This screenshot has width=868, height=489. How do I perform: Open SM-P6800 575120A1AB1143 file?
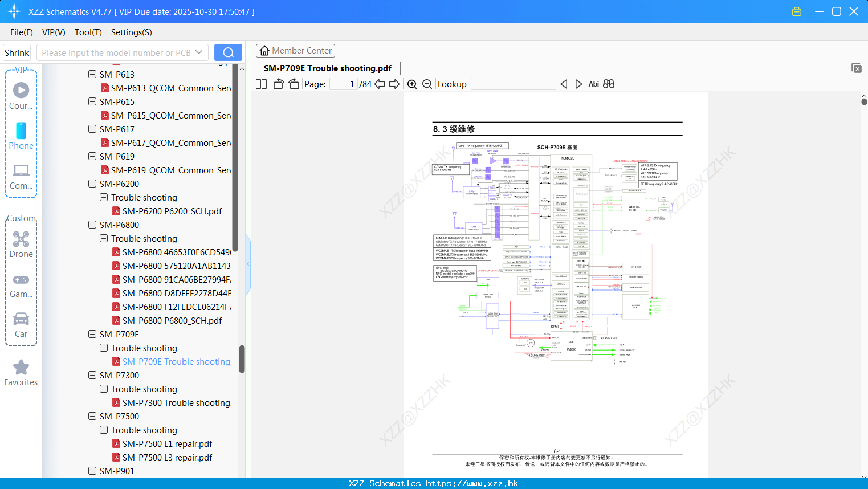point(172,266)
